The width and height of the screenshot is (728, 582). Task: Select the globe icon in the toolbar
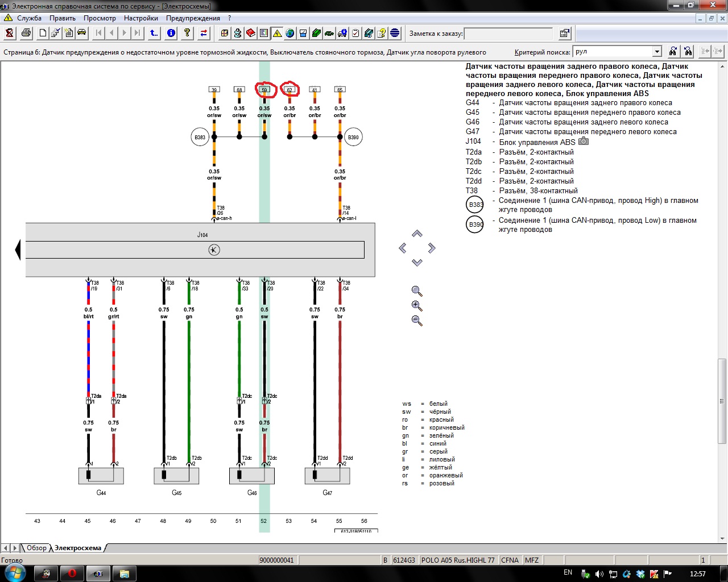pos(290,33)
